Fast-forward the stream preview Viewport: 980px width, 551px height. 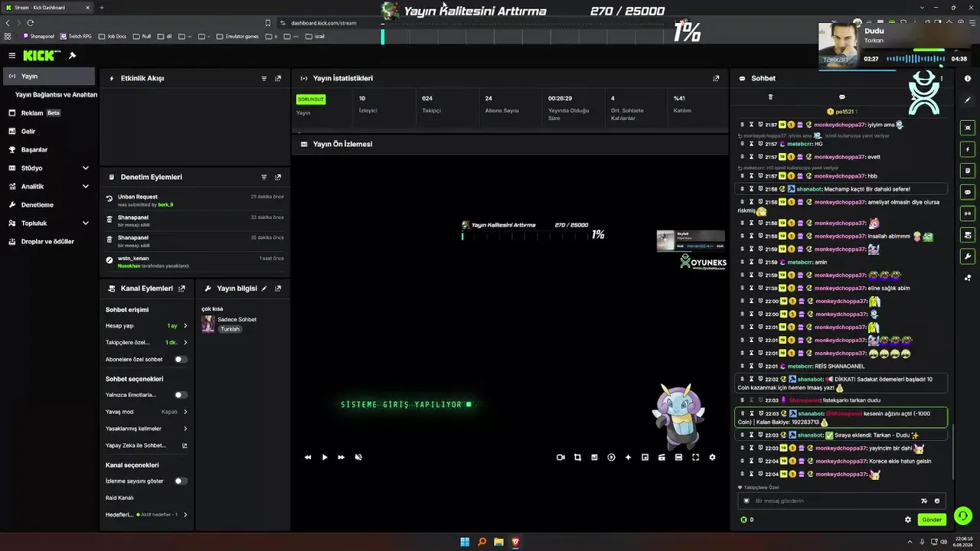click(341, 457)
